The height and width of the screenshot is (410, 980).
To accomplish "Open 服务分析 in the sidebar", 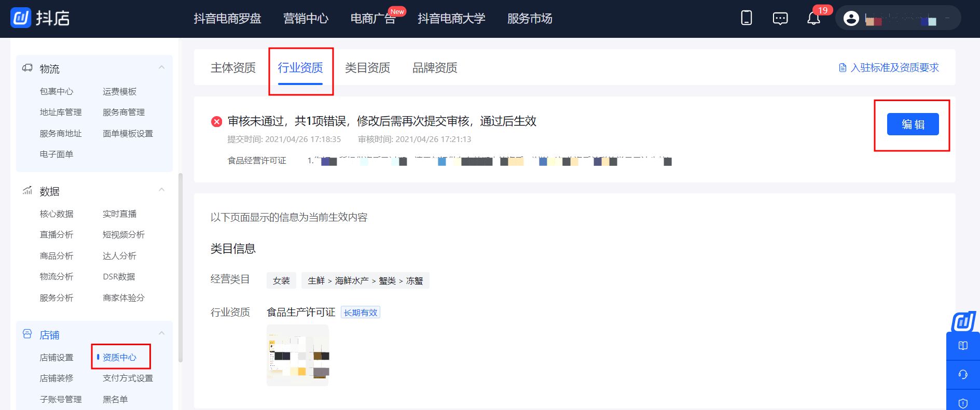I will coord(57,298).
